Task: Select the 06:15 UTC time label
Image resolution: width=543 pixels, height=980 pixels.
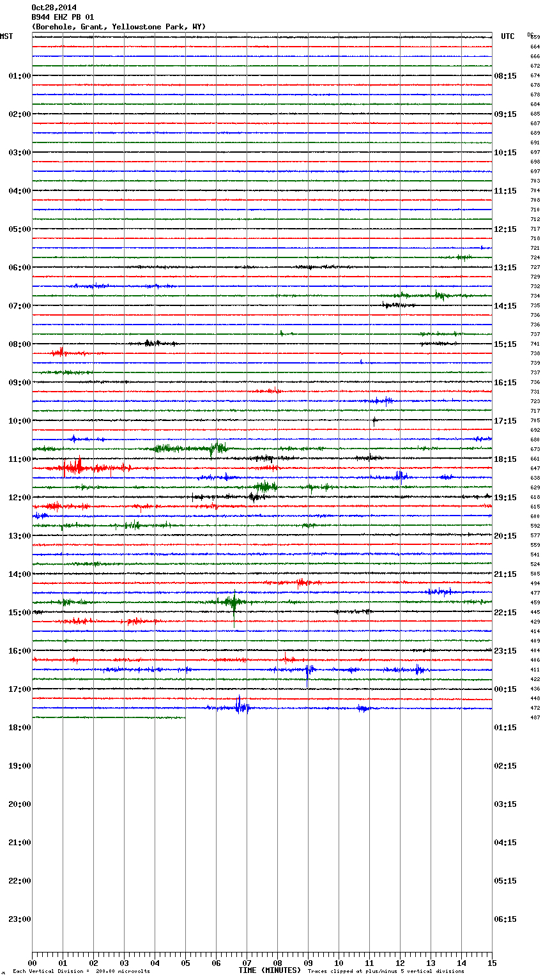Action: pyautogui.click(x=505, y=919)
